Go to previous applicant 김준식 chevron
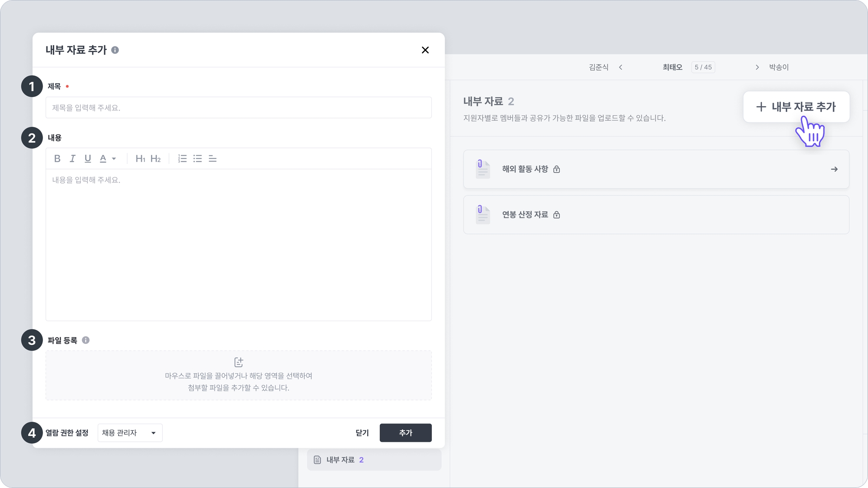 [x=621, y=67]
